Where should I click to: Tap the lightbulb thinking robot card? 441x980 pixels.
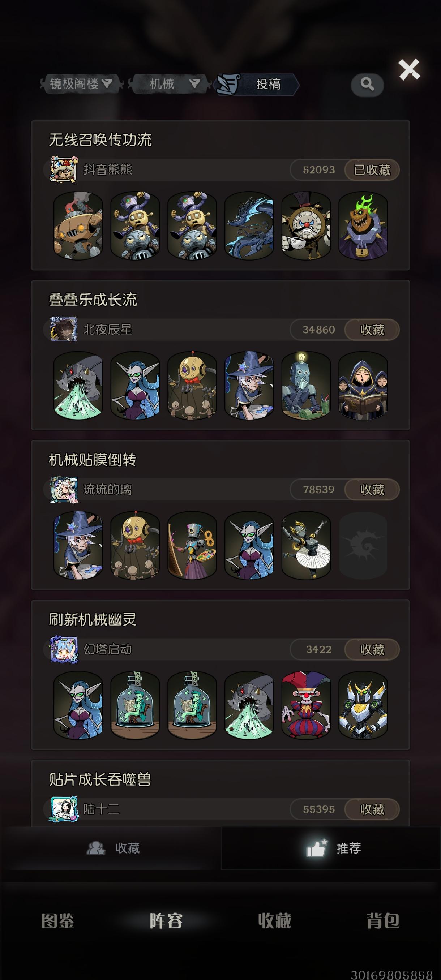coord(306,385)
